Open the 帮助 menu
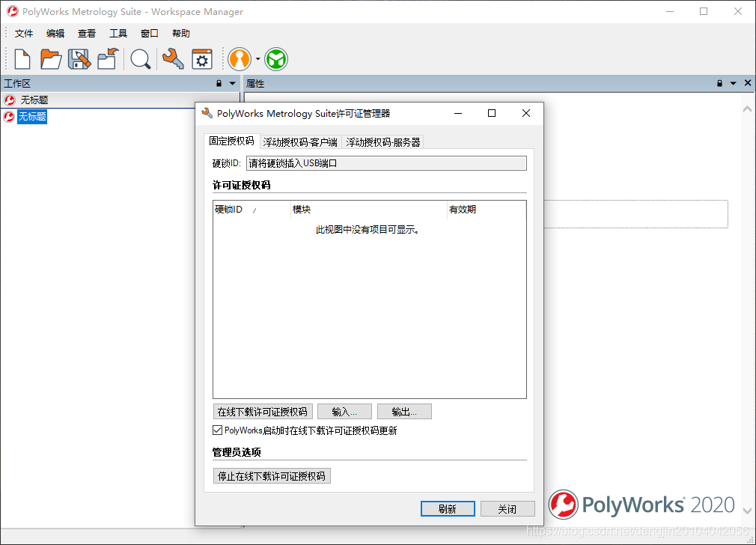 [x=180, y=33]
